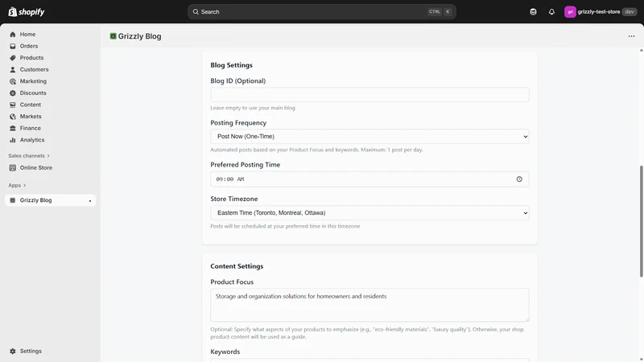Click the clock icon in Preferred Posting Time
The image size is (644, 362).
[519, 179]
